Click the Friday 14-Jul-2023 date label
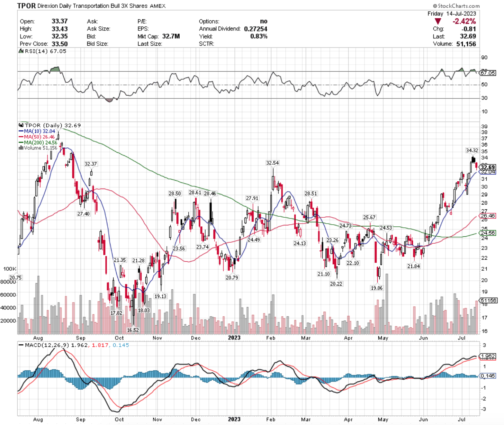The height and width of the screenshot is (425, 504). [x=452, y=13]
